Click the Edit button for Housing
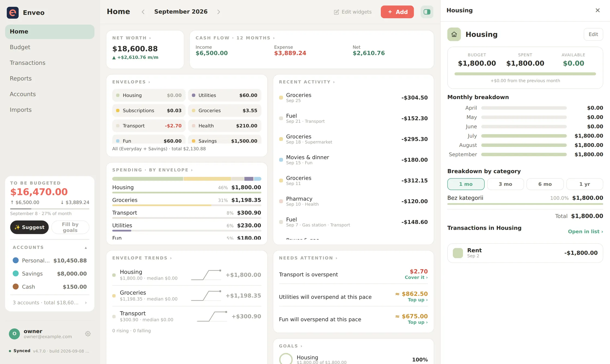610x364 pixels. click(593, 34)
